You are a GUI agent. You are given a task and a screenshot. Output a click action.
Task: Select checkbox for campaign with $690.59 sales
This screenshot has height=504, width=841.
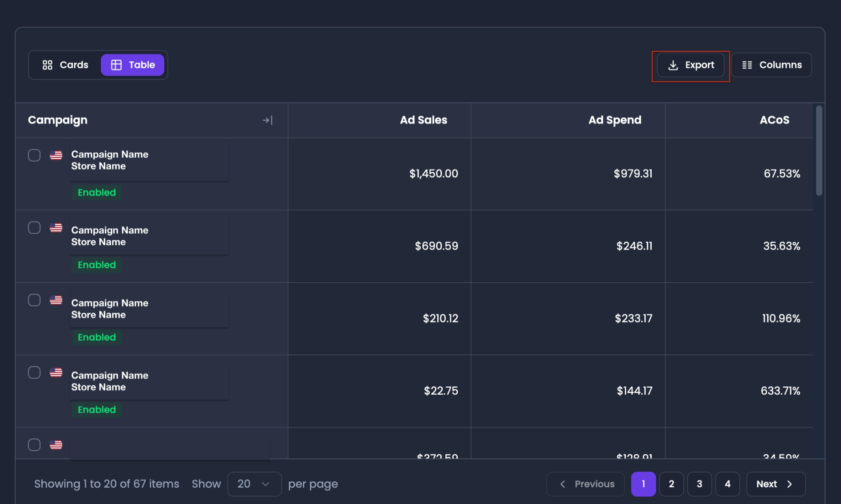(x=34, y=228)
